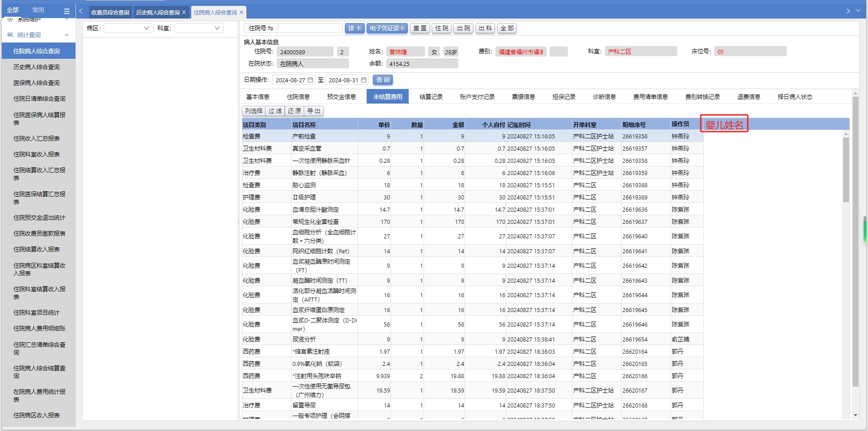Filter by 出院 patients button
The image size is (868, 431).
point(463,28)
